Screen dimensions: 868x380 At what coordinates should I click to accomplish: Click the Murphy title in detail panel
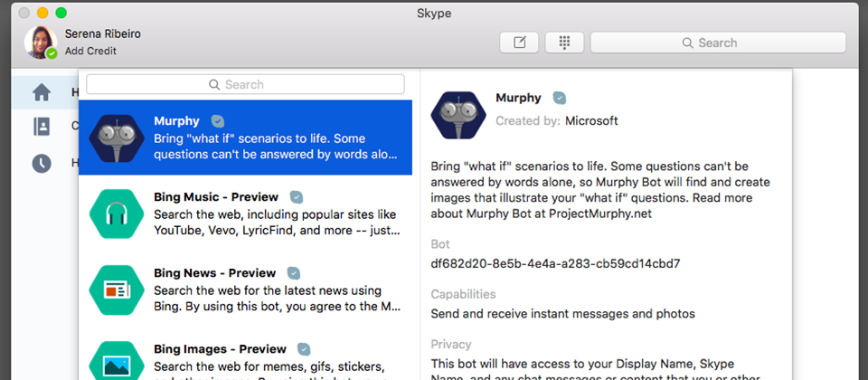coord(518,98)
